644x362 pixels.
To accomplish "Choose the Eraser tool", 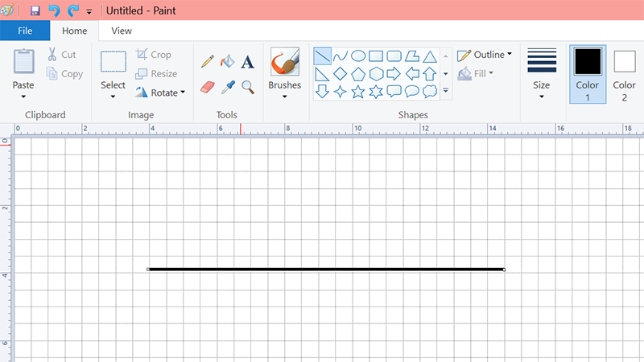I will [208, 86].
